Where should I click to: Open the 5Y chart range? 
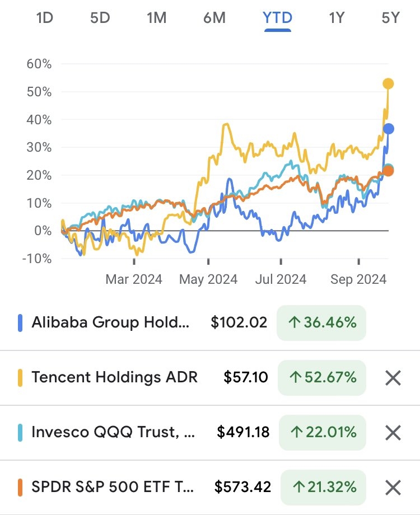point(390,18)
